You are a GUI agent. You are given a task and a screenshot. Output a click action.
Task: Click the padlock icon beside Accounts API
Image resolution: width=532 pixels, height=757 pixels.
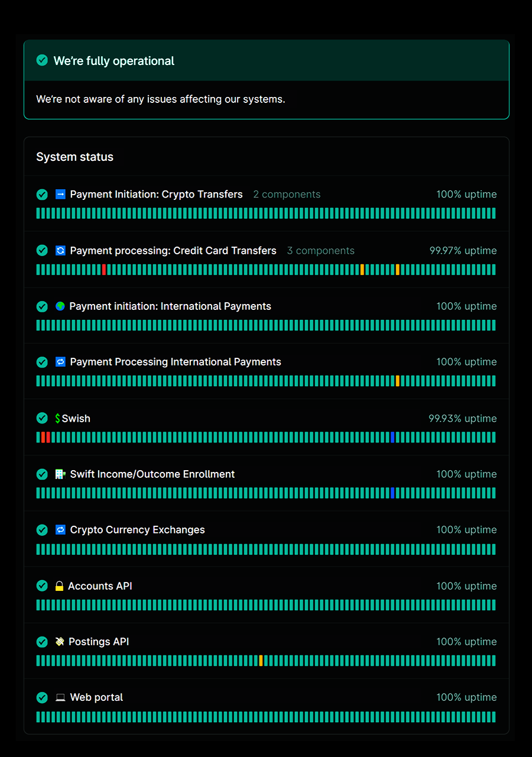coord(59,586)
